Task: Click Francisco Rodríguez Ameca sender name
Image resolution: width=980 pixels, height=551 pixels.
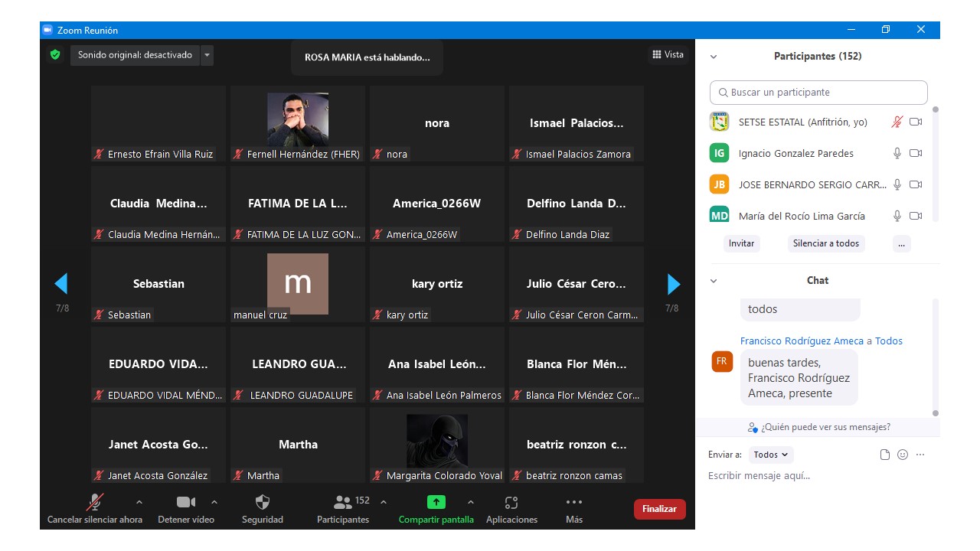Action: tap(802, 341)
